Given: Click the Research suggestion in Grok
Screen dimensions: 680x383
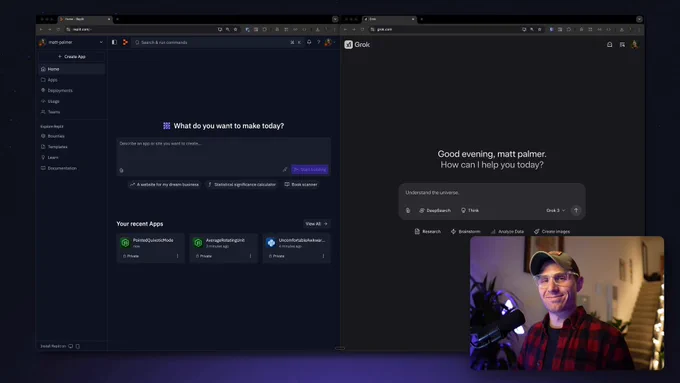Looking at the screenshot, I should [x=428, y=232].
